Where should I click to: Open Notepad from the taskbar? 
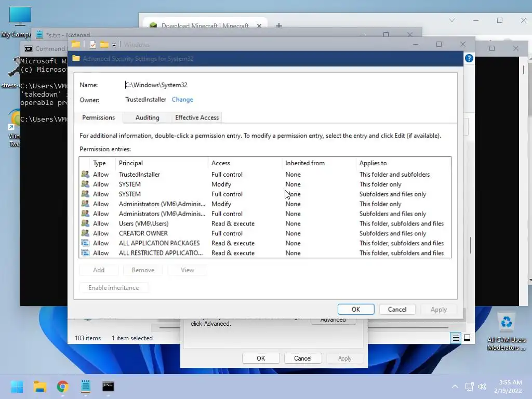(x=86, y=387)
